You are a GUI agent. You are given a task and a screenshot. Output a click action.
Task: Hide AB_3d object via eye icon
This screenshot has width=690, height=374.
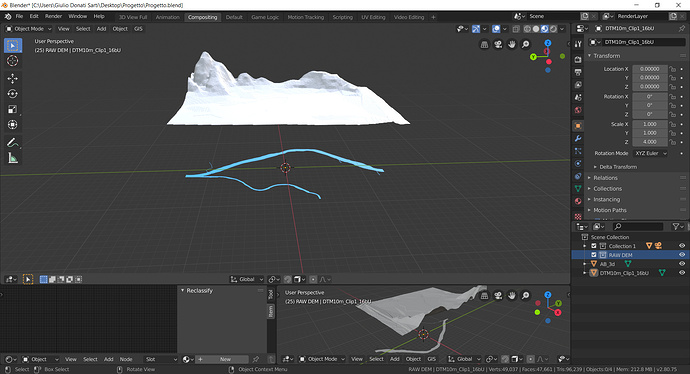(682, 264)
